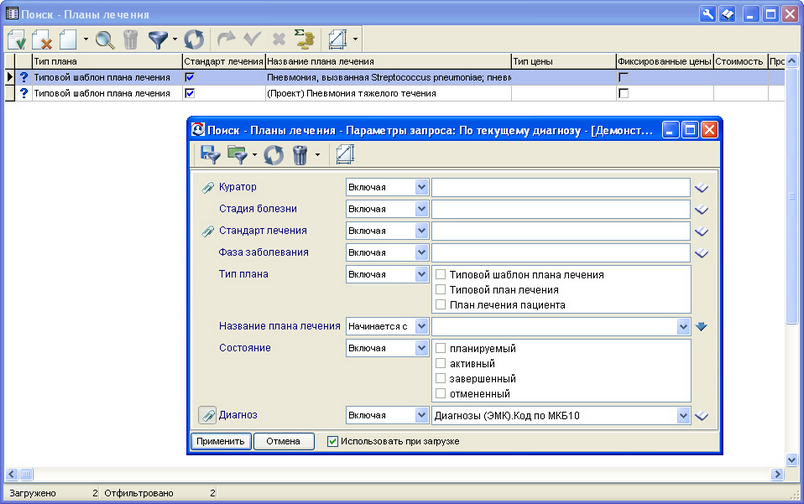Check the отмененный state checkbox
804x504 pixels.
click(x=440, y=394)
